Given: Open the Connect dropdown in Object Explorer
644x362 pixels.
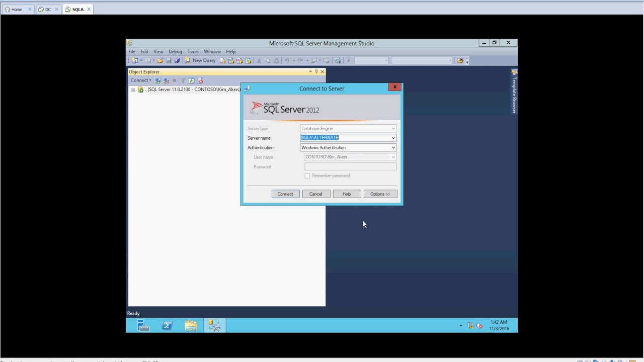Looking at the screenshot, I should pyautogui.click(x=141, y=80).
